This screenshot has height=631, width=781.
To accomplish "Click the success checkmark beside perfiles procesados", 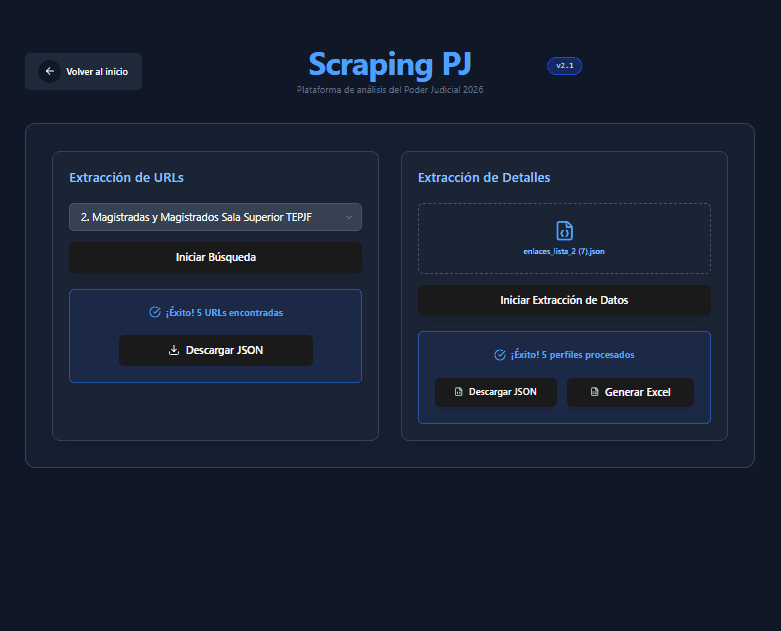I will [x=500, y=355].
